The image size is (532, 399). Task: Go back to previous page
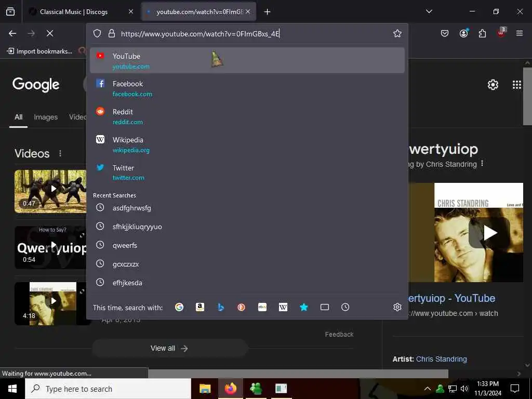[x=12, y=33]
